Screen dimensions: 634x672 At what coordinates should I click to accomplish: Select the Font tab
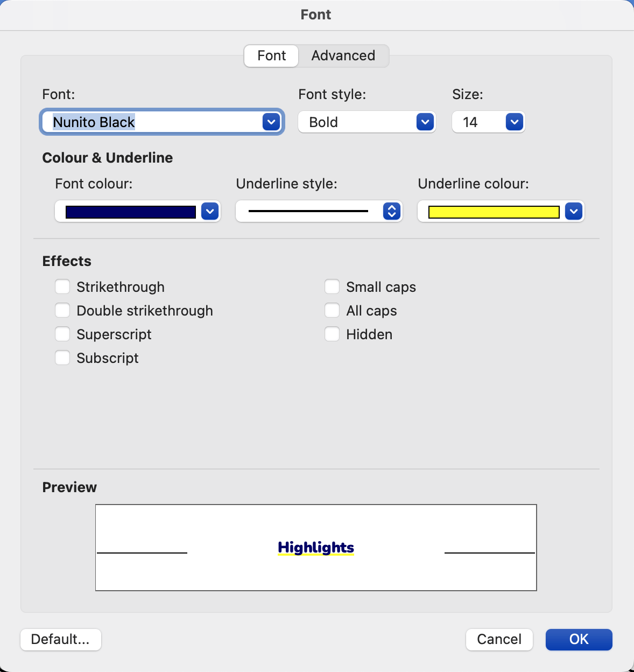(x=271, y=55)
